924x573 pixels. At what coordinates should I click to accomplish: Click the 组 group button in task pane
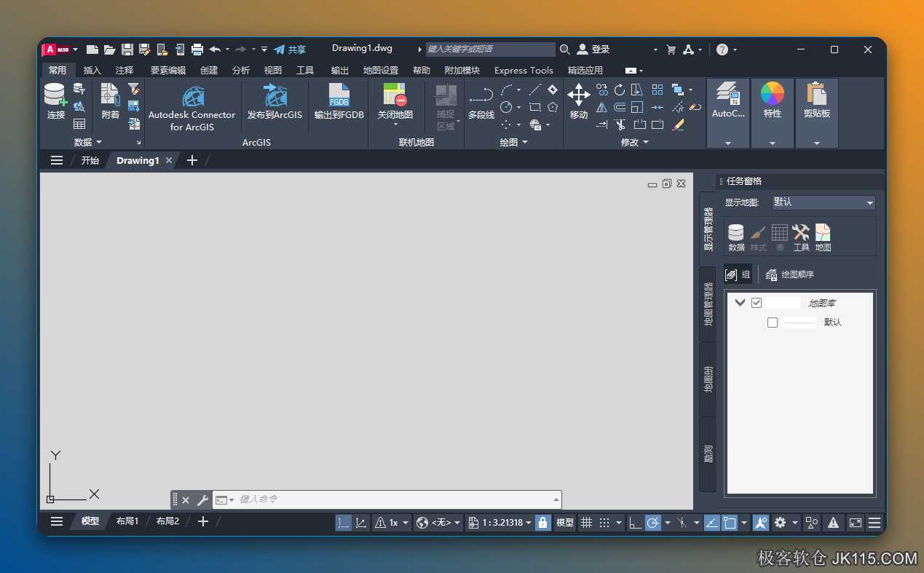738,274
